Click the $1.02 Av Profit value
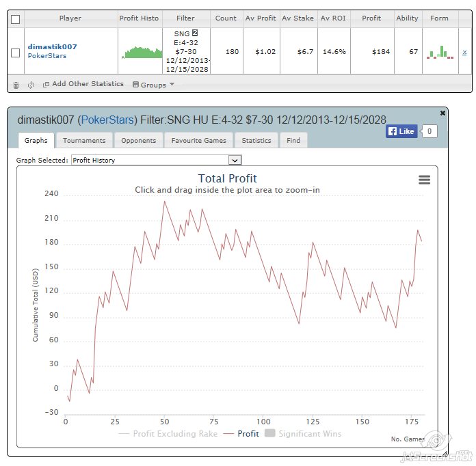 tap(265, 52)
